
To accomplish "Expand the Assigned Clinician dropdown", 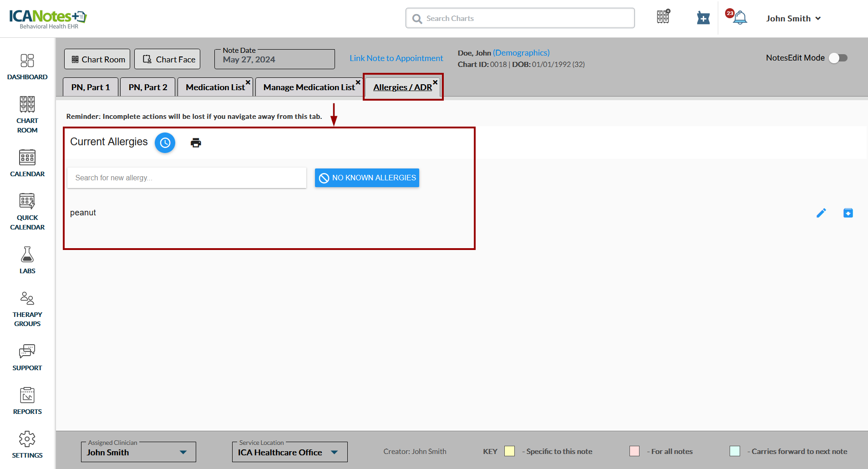I will (x=183, y=452).
